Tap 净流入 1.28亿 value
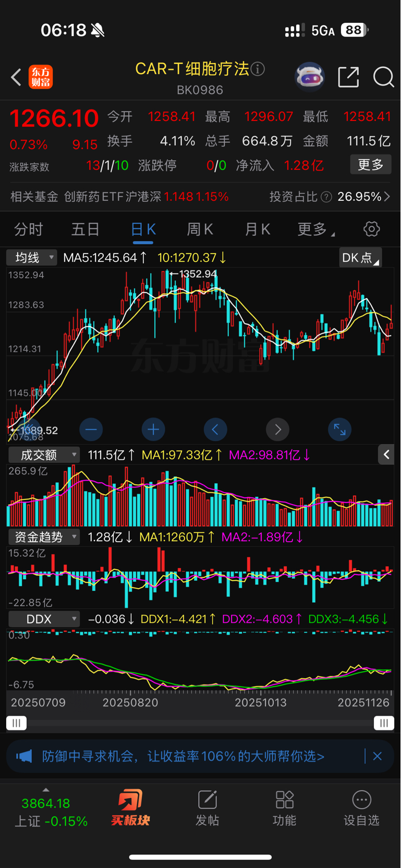401x868 pixels. click(304, 166)
